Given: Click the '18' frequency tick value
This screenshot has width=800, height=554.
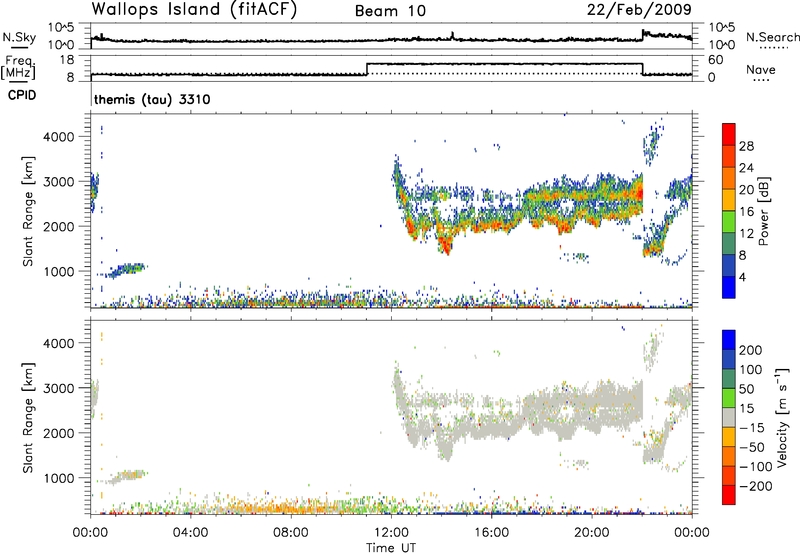Looking at the screenshot, I should 67,60.
